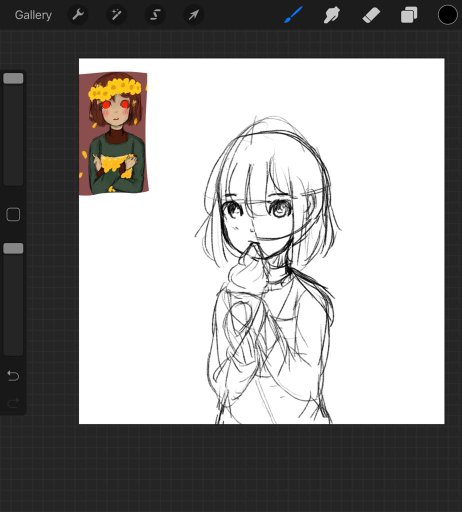Click the reference image of flower-crown character
This screenshot has height=512, width=462.
point(113,133)
